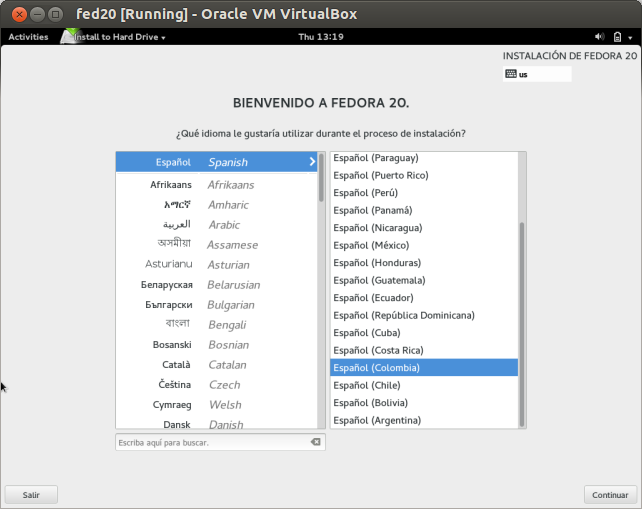Click the Install to Hard Drive installer icon
Image resolution: width=642 pixels, height=509 pixels.
tap(69, 36)
